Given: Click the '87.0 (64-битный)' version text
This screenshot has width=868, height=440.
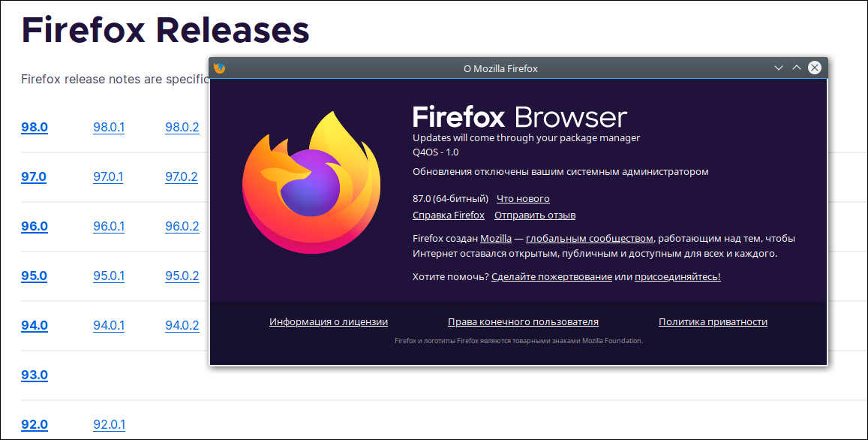Looking at the screenshot, I should coord(451,198).
